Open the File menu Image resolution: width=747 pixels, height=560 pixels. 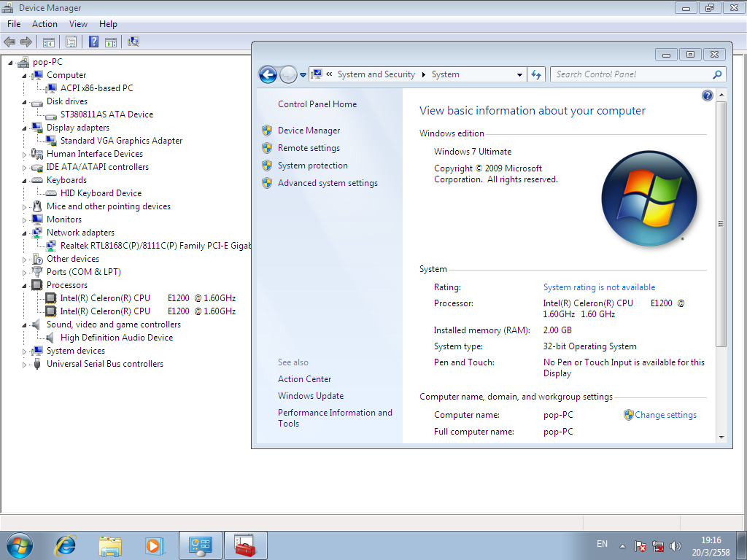point(14,24)
